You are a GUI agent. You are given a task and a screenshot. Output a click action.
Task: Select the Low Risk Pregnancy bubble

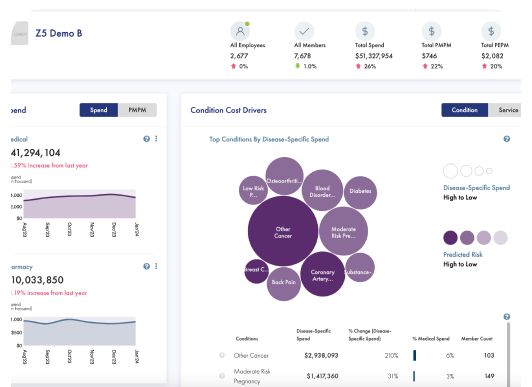(x=253, y=190)
